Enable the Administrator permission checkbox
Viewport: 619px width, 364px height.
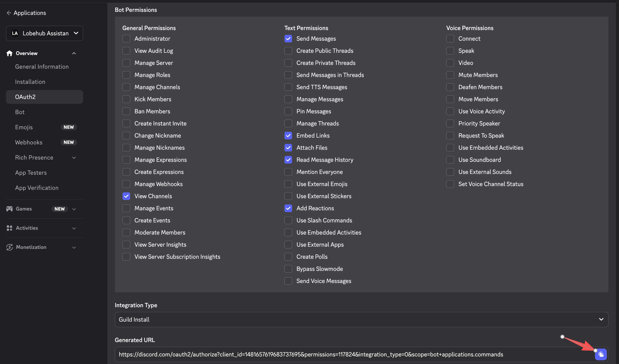126,39
